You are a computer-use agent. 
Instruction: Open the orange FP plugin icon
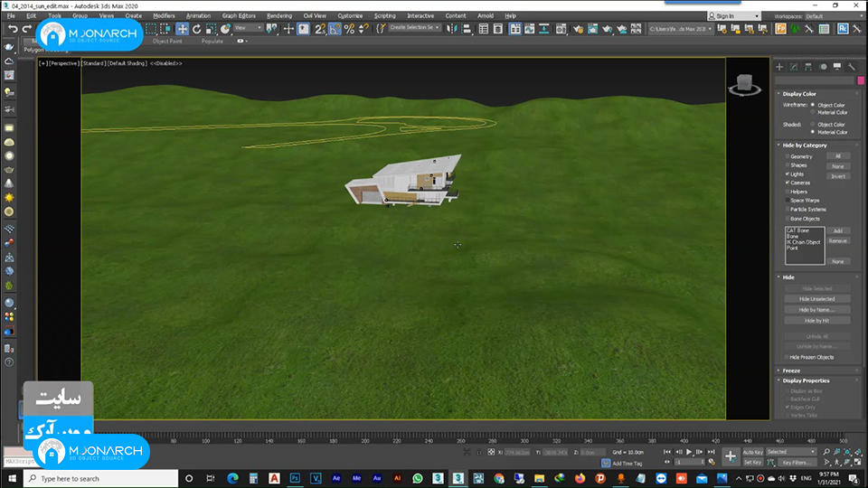pyautogui.click(x=780, y=29)
